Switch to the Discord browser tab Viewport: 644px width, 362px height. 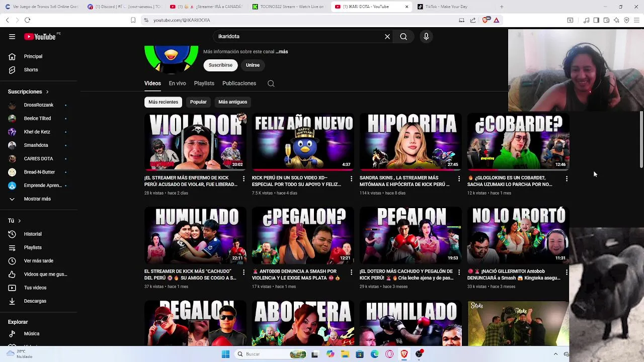[123, 7]
